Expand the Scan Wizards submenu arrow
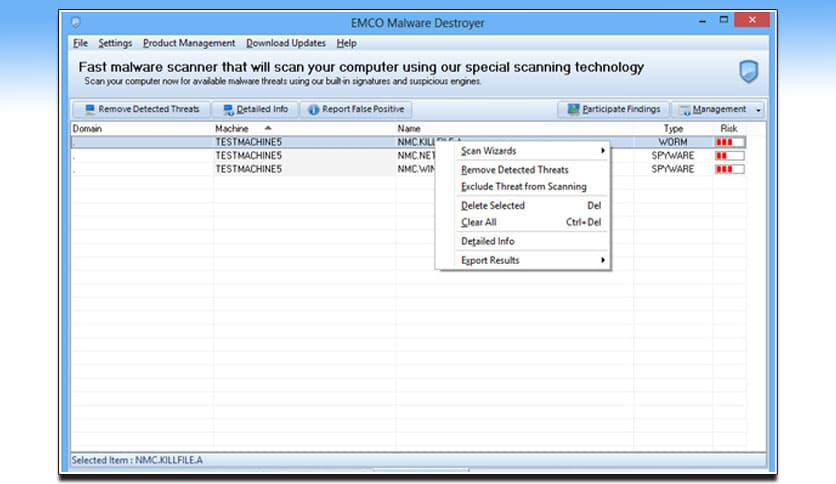 click(x=602, y=151)
